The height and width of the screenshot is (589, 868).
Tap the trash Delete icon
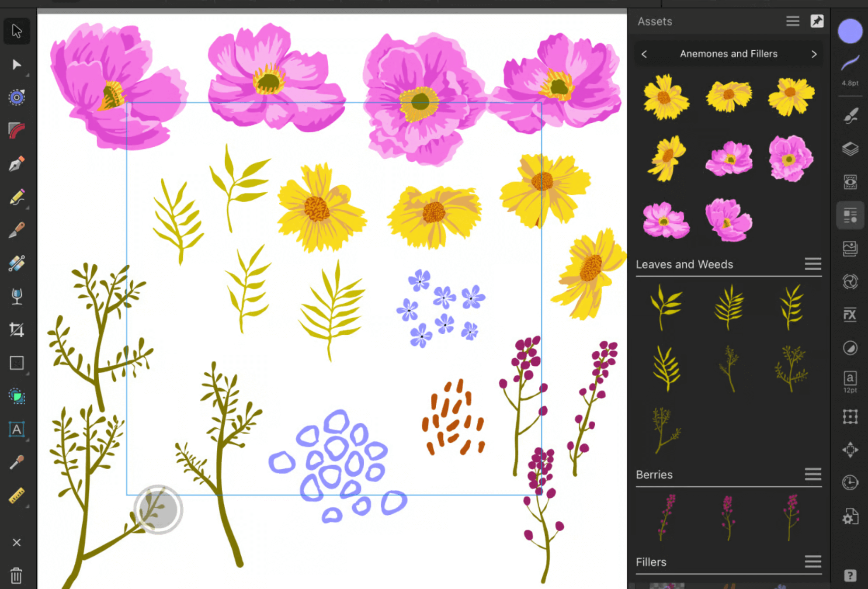(x=17, y=575)
